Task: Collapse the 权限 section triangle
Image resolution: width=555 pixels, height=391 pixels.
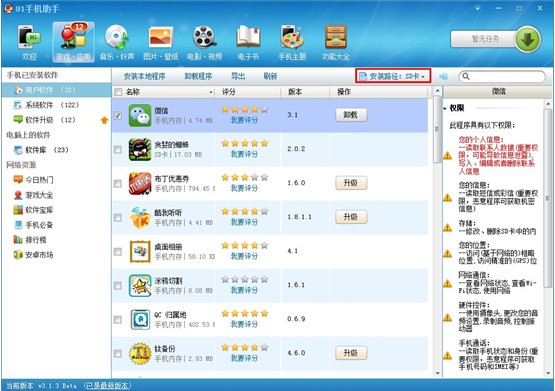Action: click(445, 108)
